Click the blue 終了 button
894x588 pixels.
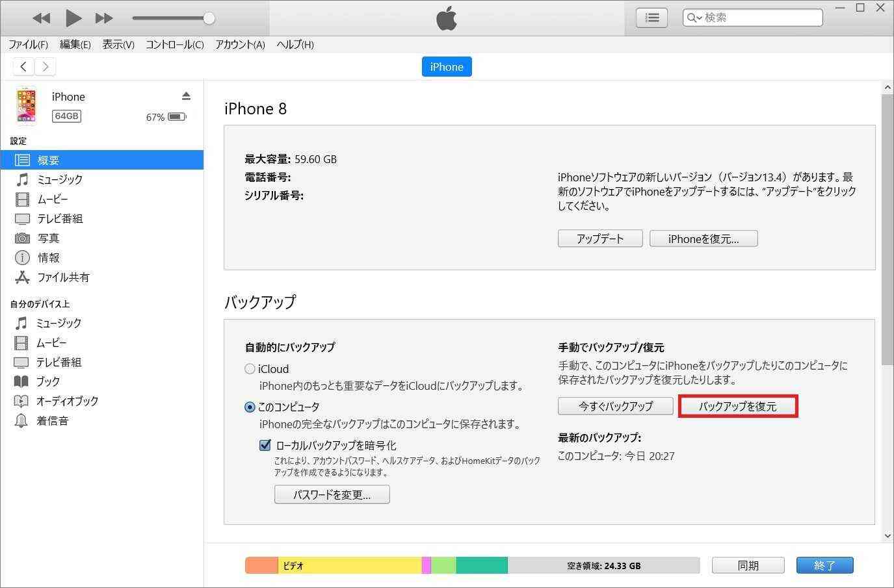(824, 565)
